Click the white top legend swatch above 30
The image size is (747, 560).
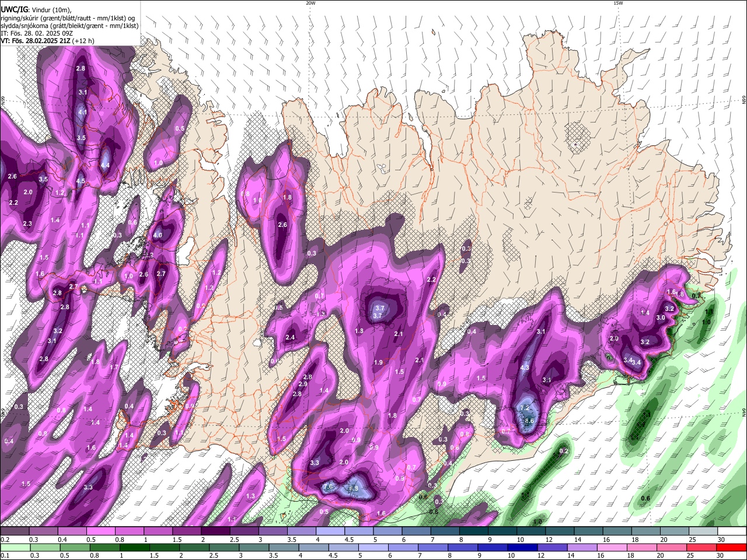(732, 531)
